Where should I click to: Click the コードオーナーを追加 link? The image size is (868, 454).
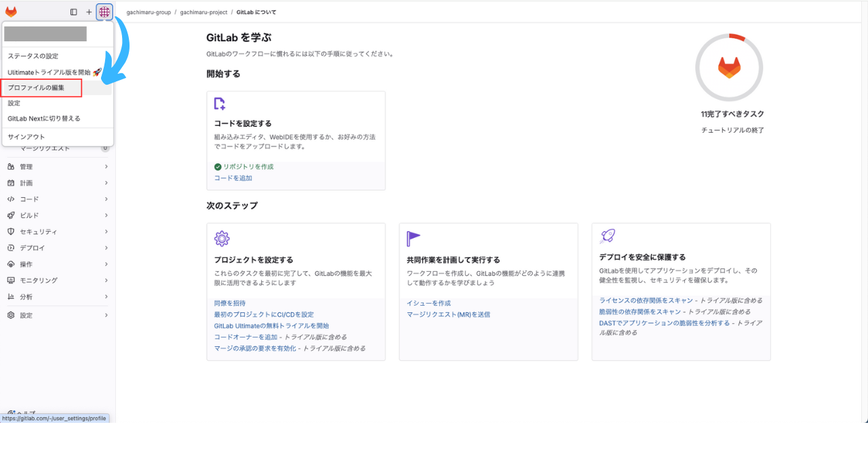(x=245, y=337)
